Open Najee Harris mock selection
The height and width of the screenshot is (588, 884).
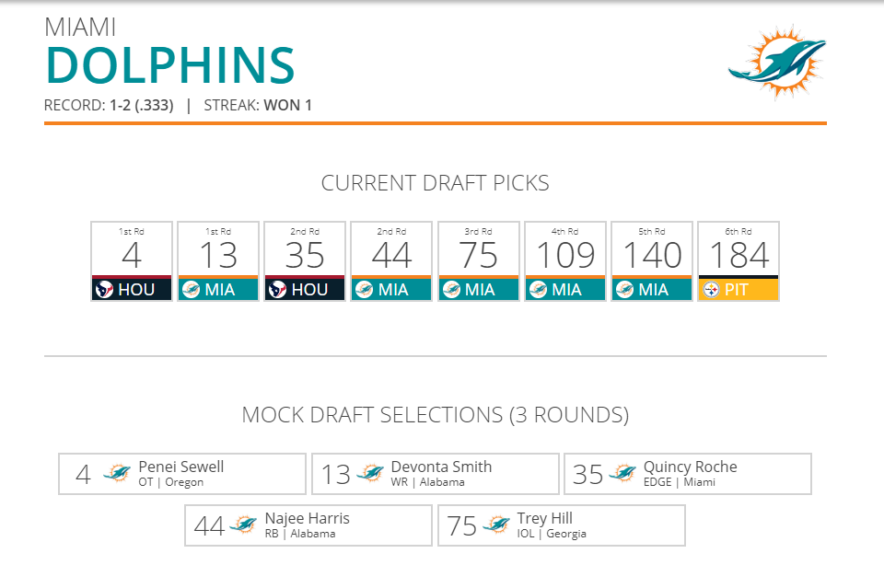point(308,525)
